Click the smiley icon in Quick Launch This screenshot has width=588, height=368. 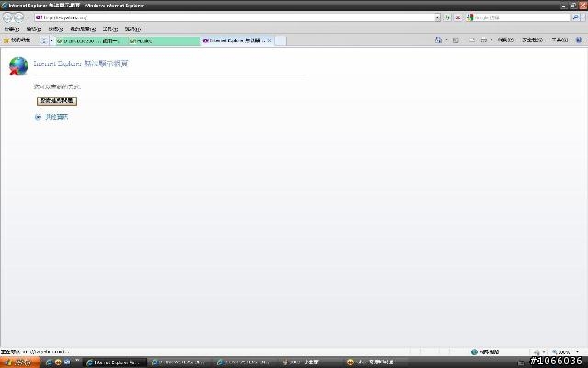point(58,362)
